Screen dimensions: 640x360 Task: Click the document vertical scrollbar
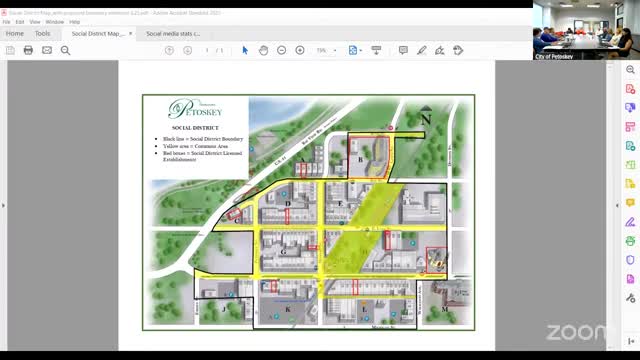pyautogui.click(x=610, y=205)
